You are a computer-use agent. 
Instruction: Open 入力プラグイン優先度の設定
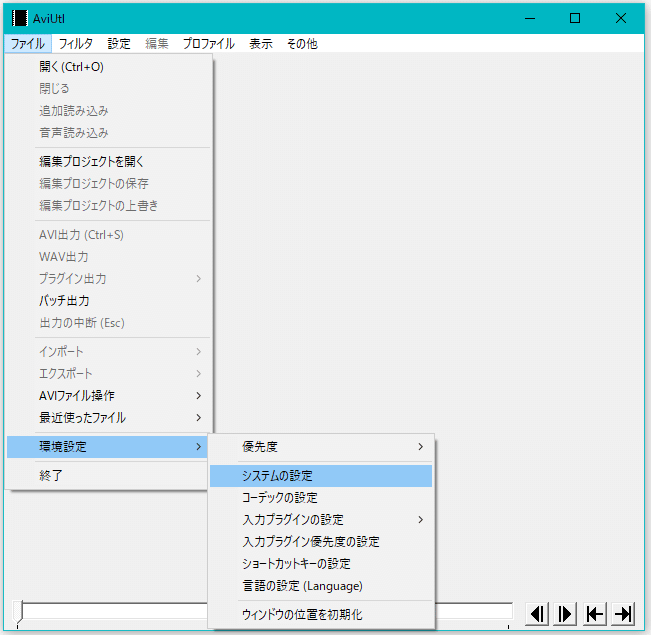coord(321,542)
